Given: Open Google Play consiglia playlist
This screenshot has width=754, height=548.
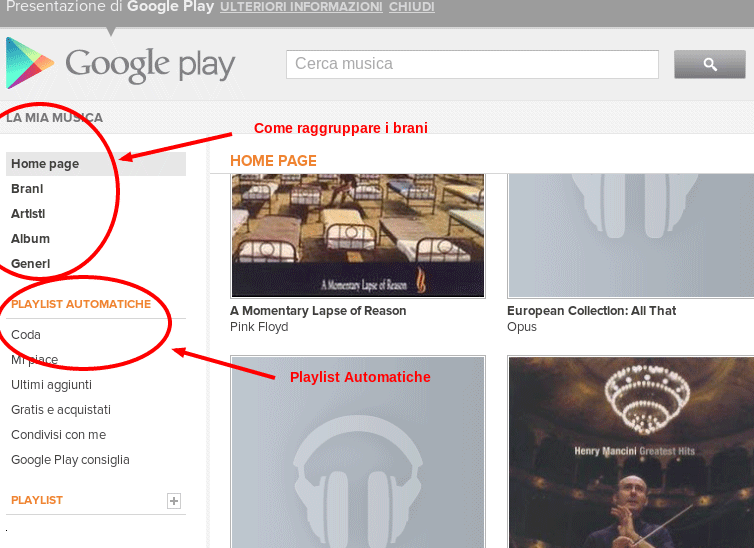Looking at the screenshot, I should (x=70, y=460).
